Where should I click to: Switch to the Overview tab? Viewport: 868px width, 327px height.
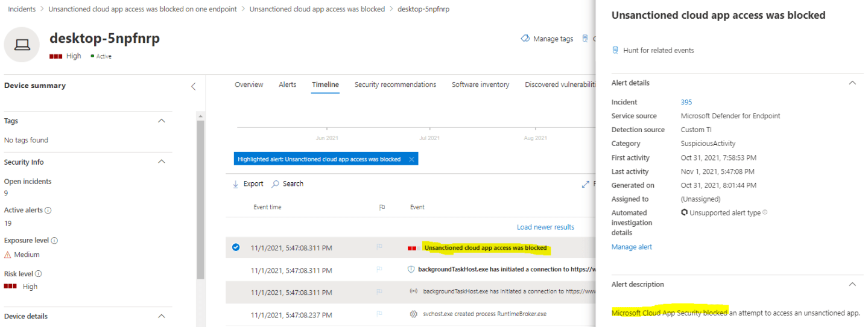coord(249,84)
